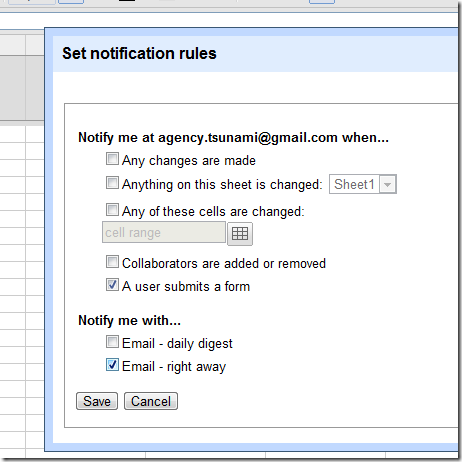Click the 'Set notification rules' title bar
The width and height of the screenshot is (462, 462).
pos(255,54)
